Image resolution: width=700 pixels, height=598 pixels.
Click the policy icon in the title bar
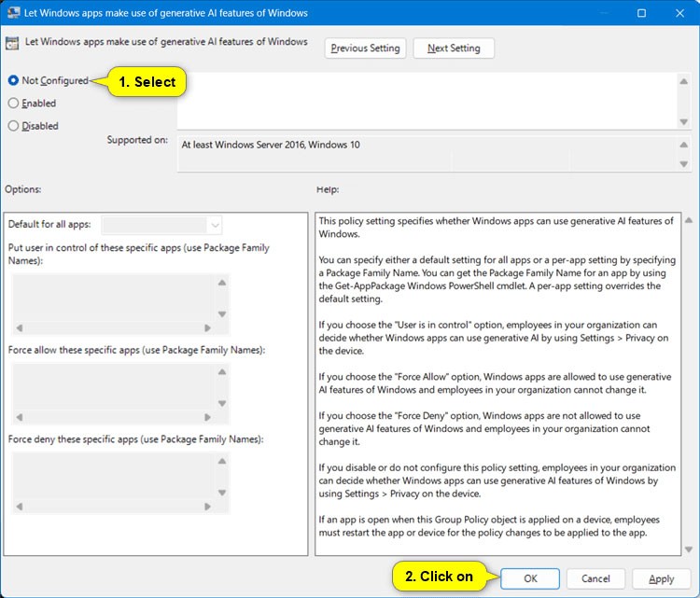pyautogui.click(x=13, y=13)
